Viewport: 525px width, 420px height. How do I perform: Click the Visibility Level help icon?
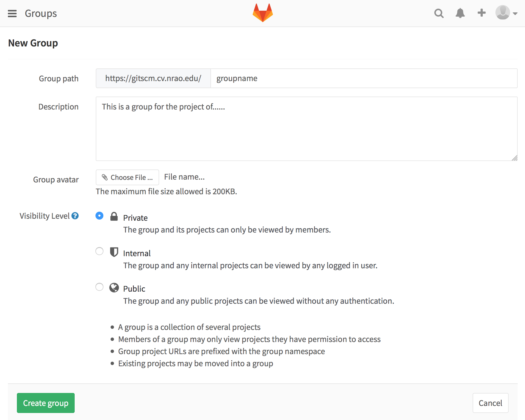pyautogui.click(x=75, y=216)
